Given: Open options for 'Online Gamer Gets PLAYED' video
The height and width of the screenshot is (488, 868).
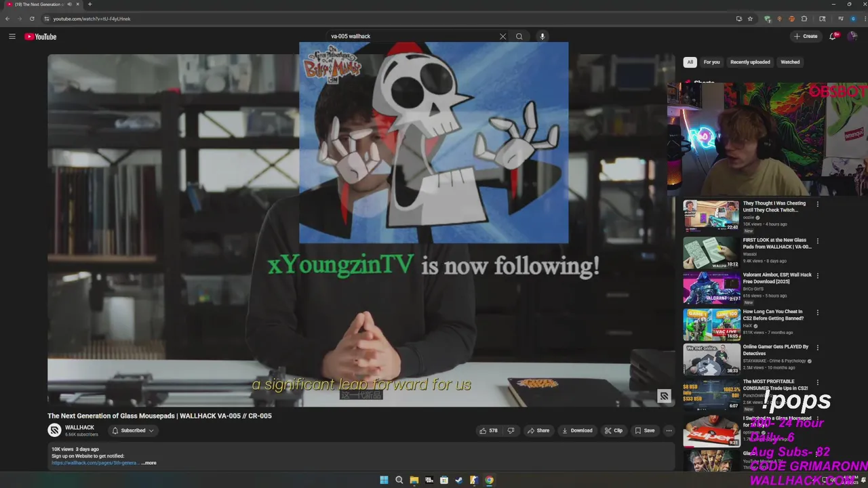Looking at the screenshot, I should [x=817, y=348].
